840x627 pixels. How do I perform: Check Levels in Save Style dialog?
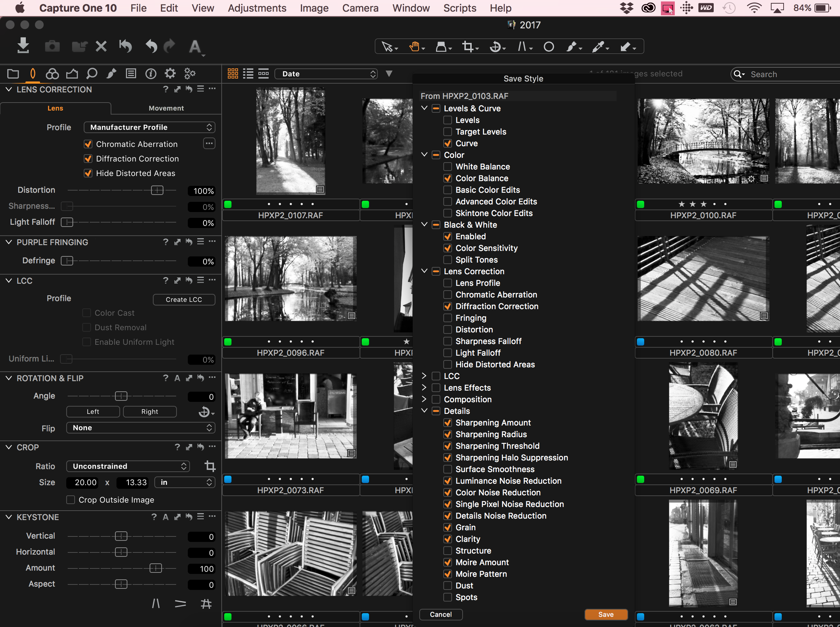(x=448, y=120)
